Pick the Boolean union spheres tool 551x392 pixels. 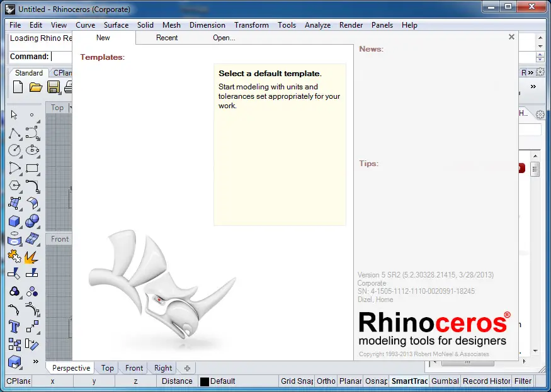32,221
